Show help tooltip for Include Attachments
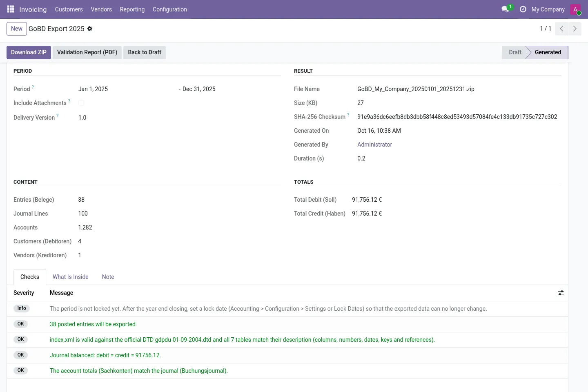 (x=69, y=101)
